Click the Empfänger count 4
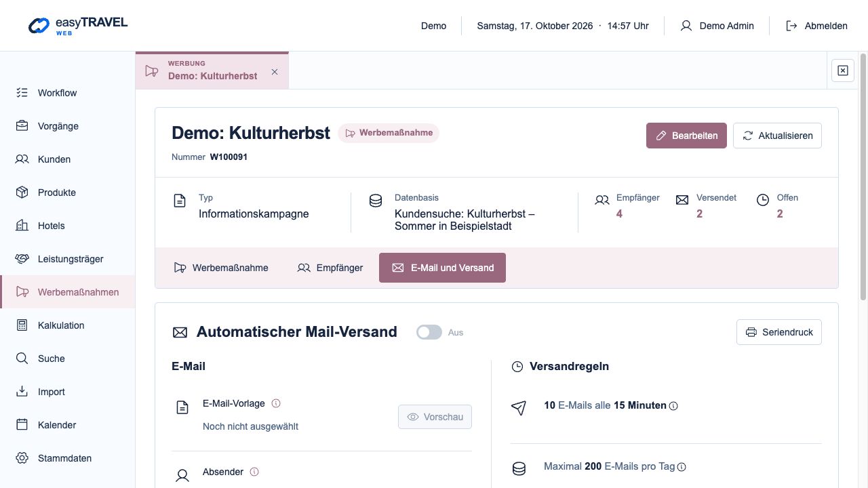Image resolution: width=868 pixels, height=488 pixels. point(619,213)
